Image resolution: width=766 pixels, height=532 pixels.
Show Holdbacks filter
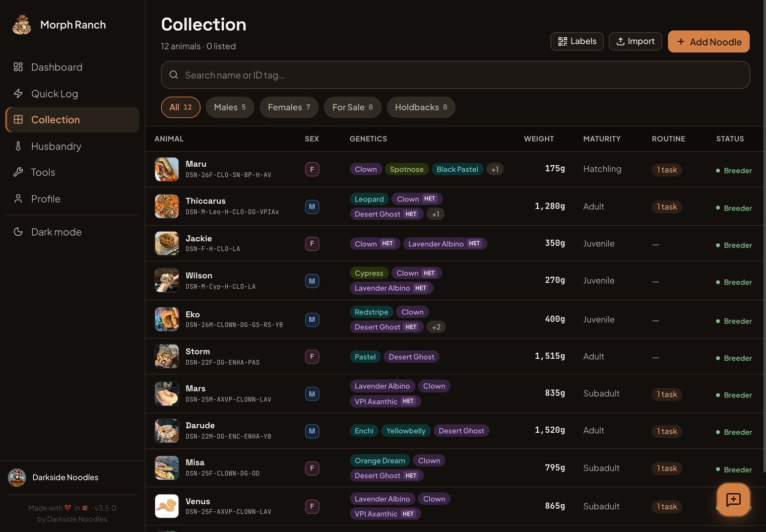pyautogui.click(x=421, y=107)
